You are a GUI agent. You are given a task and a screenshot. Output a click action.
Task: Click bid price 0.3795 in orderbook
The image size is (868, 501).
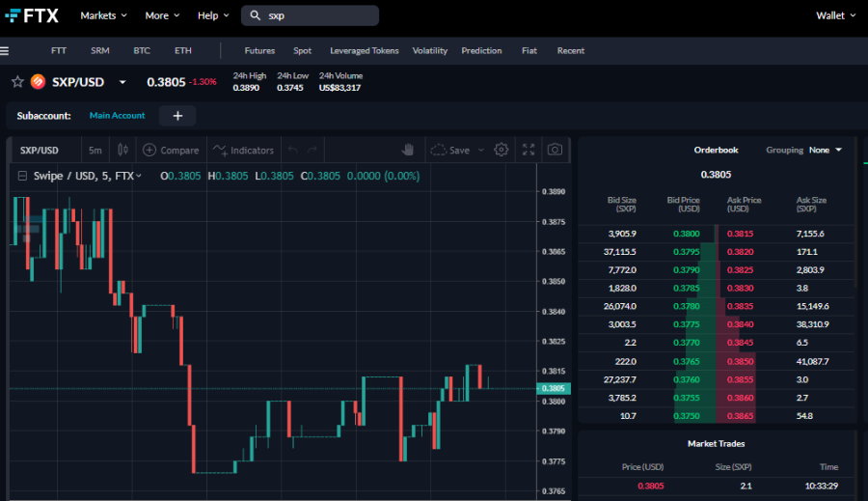click(687, 252)
